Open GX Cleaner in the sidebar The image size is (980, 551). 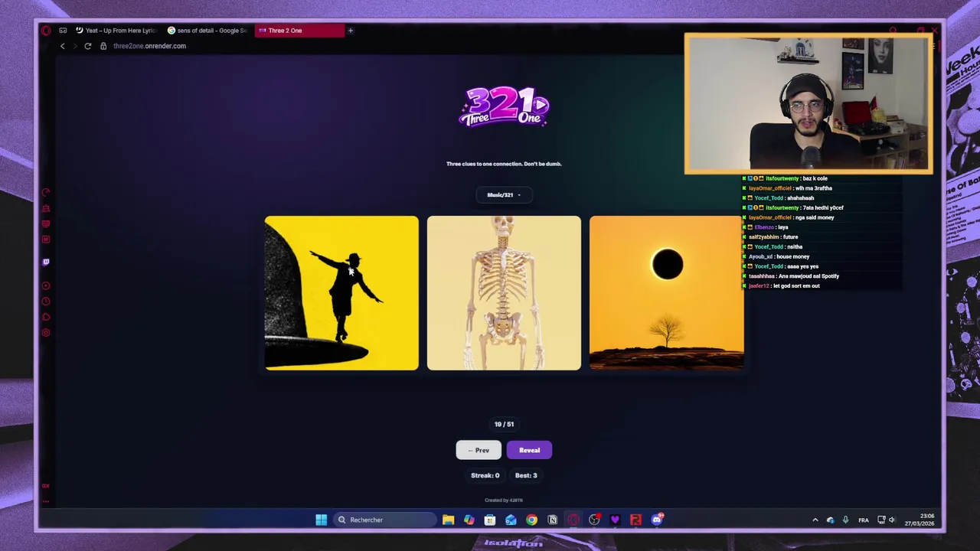tap(46, 208)
